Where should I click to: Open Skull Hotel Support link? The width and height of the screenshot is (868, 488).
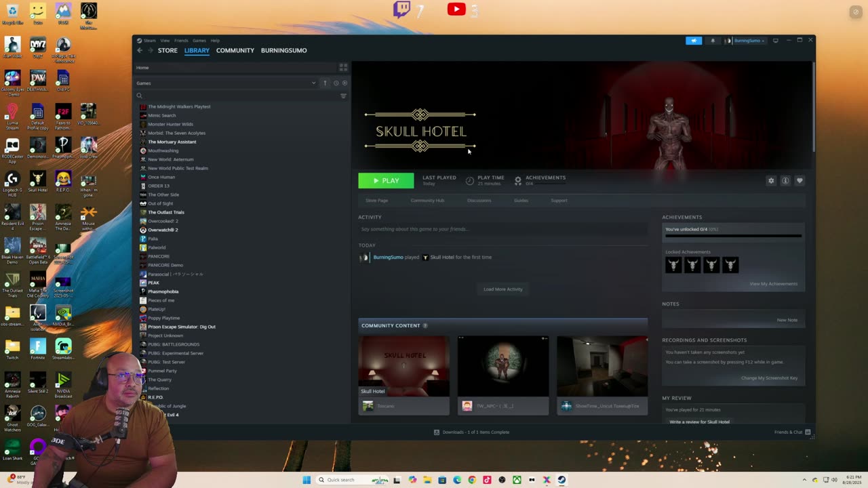coord(559,201)
